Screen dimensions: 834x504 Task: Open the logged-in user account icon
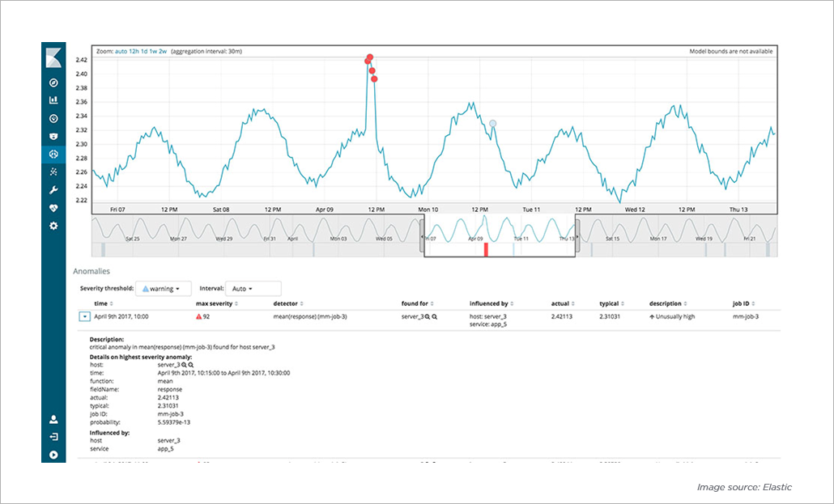coord(53,418)
